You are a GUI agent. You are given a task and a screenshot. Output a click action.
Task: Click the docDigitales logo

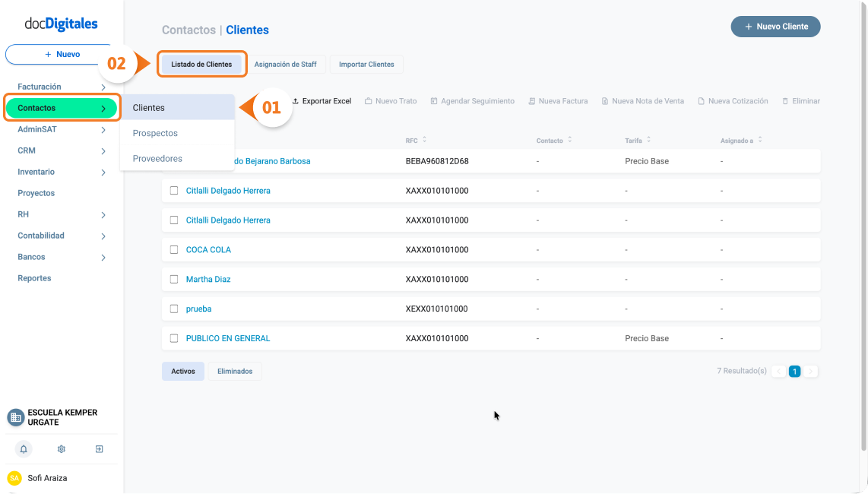(61, 24)
